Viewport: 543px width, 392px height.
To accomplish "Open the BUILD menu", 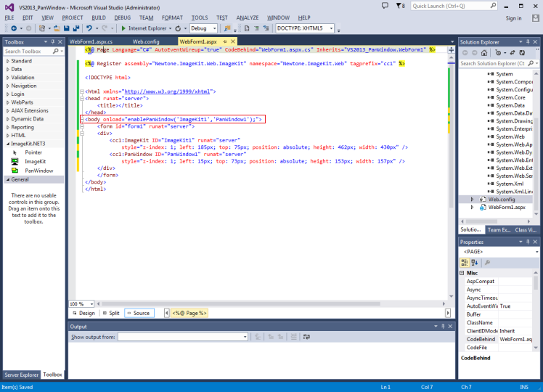I will pos(99,17).
